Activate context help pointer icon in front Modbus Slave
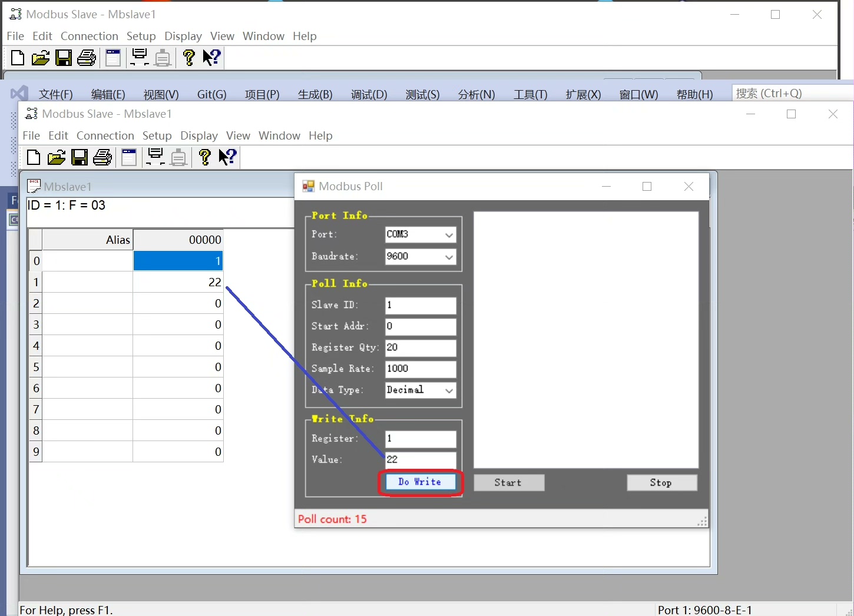Screen dimensions: 854x616 click(x=227, y=157)
